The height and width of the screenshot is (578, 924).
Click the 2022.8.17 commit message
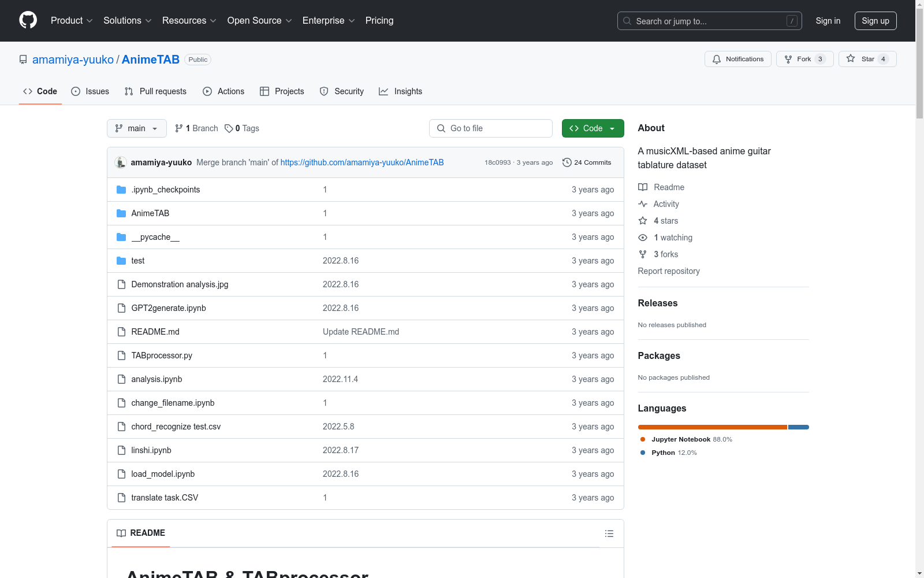pos(341,450)
